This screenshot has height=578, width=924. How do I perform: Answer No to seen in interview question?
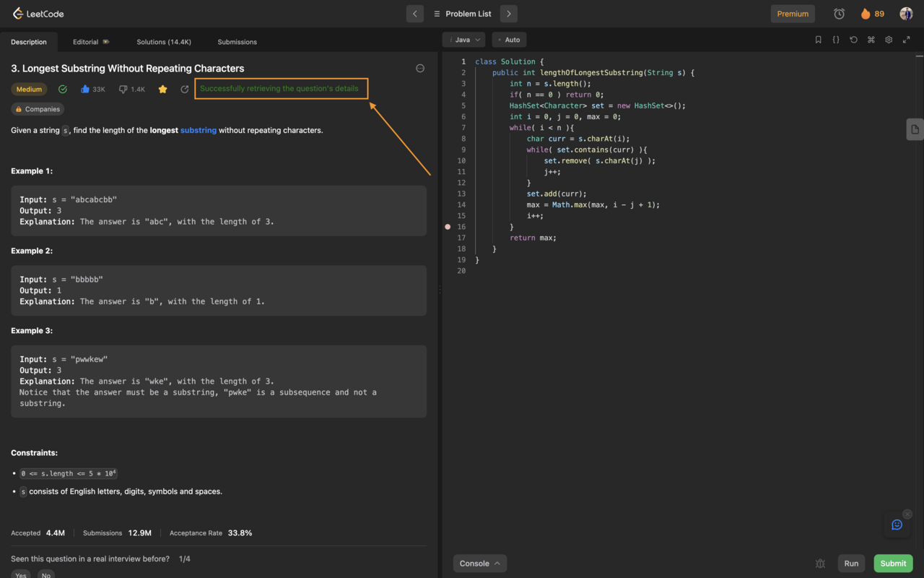coord(46,575)
